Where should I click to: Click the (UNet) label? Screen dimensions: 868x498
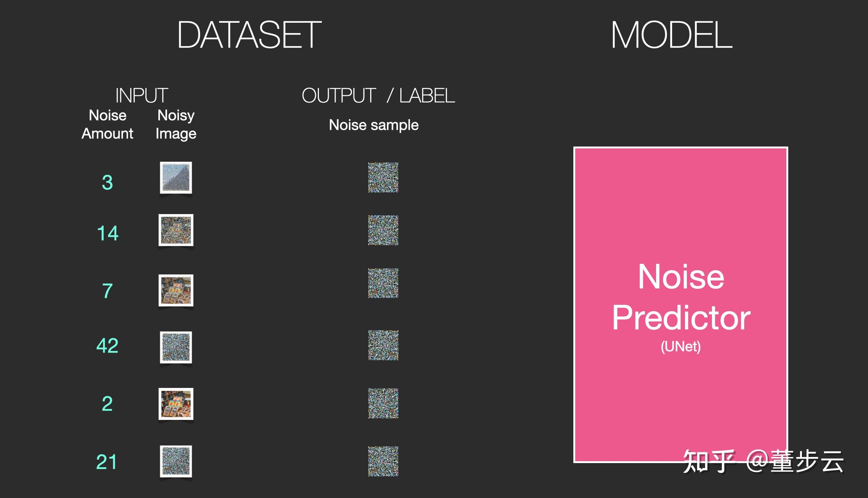681,346
